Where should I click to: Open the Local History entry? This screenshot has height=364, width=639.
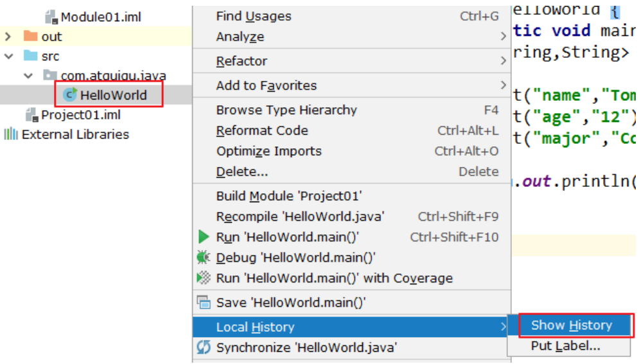[x=352, y=327]
